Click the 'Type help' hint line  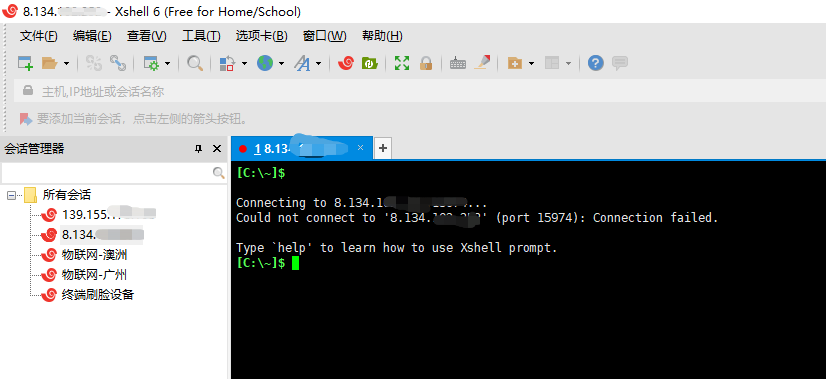(397, 248)
